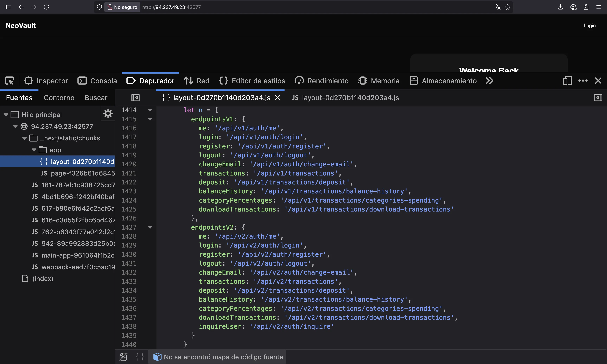Viewport: 607px width, 364px height.
Task: Switch to the Rendimiento tab
Action: (321, 81)
